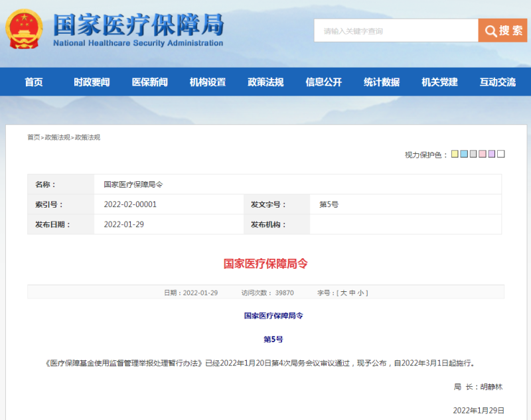Go to 时政要闻 in navigation bar
The image size is (531, 420).
tap(92, 82)
